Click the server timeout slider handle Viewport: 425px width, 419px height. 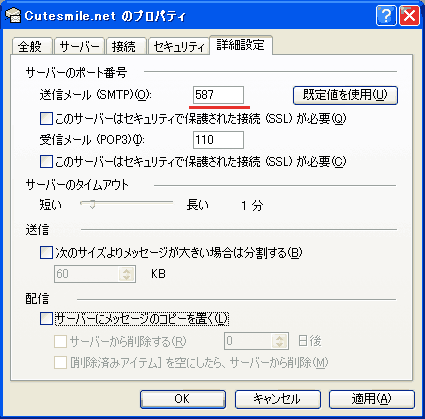coord(92,204)
